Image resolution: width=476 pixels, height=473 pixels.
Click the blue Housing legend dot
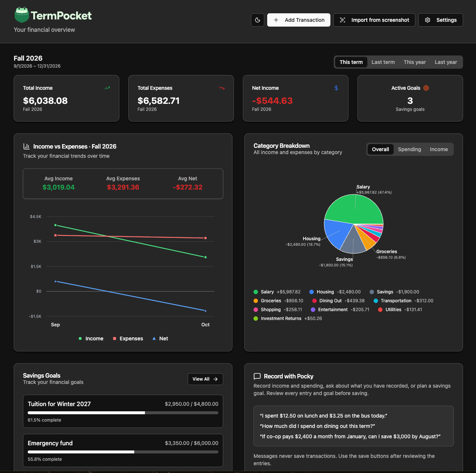[x=312, y=292]
